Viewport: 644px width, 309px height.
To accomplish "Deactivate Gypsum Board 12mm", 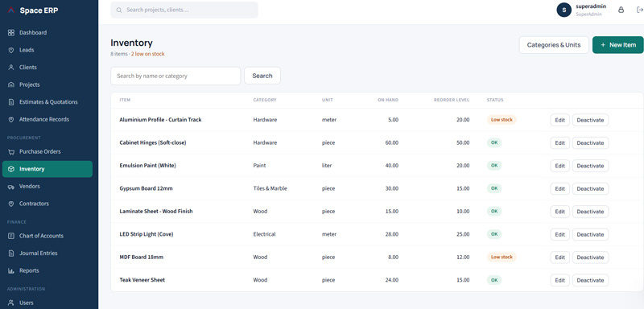I will 590,189.
